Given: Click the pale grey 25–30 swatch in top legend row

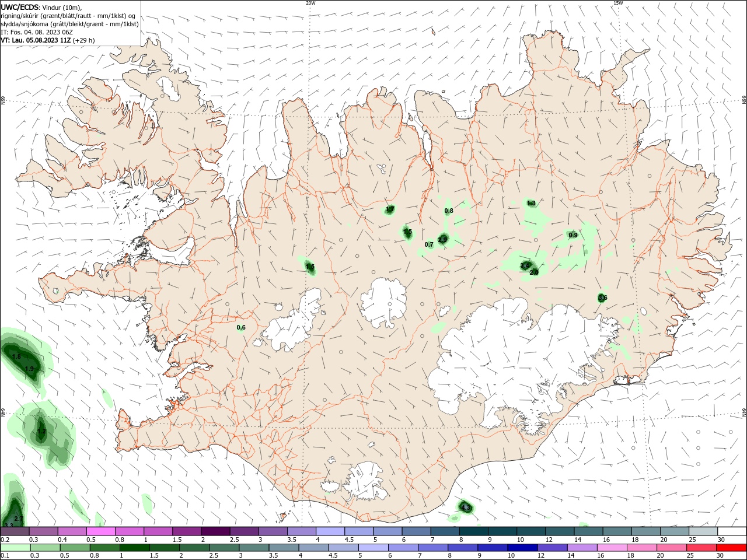Looking at the screenshot, I should click(x=703, y=531).
